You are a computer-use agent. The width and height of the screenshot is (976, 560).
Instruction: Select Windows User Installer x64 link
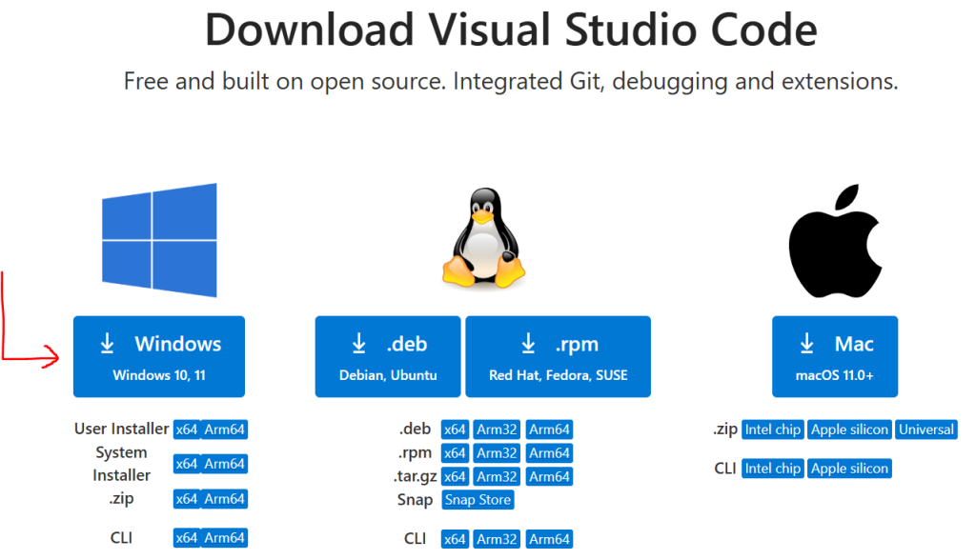(x=186, y=430)
